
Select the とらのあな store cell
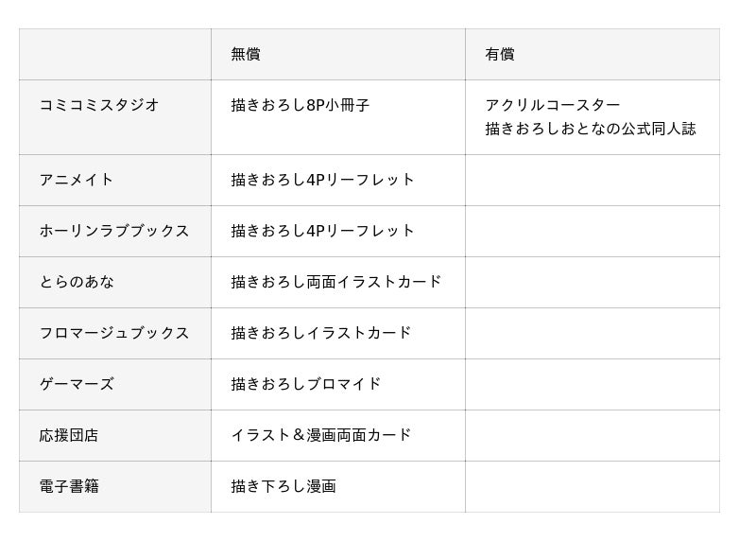(115, 283)
